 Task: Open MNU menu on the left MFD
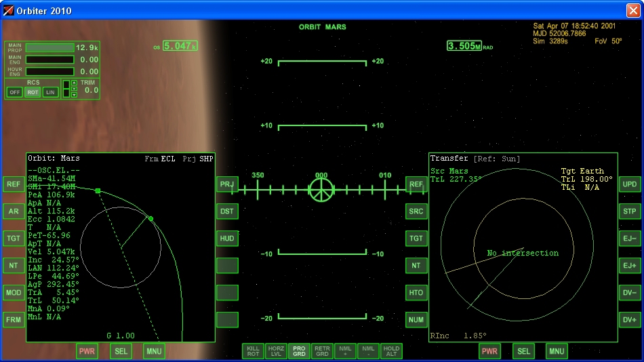pyautogui.click(x=154, y=351)
